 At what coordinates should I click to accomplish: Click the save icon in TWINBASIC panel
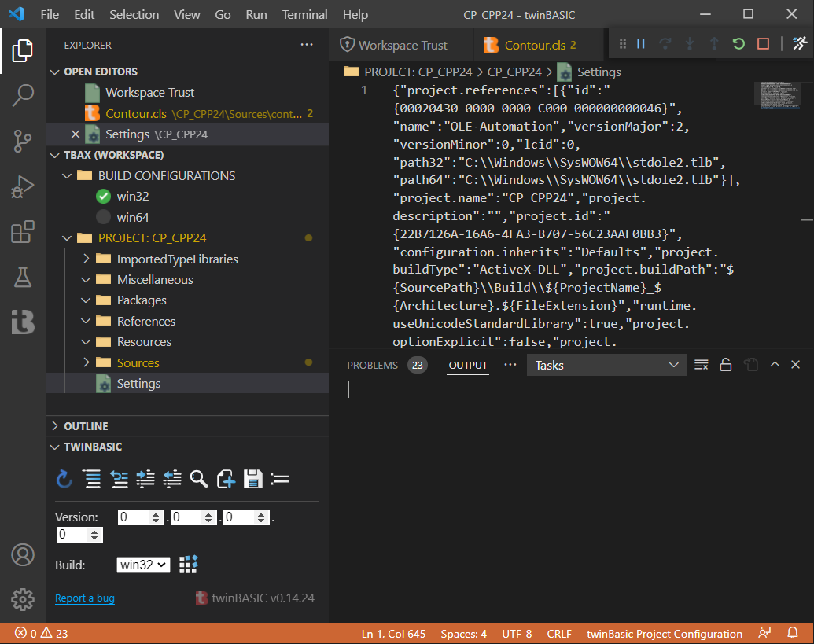pos(252,480)
